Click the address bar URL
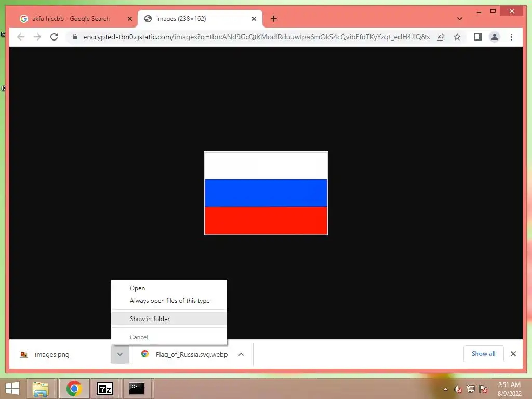The image size is (532, 399). click(x=256, y=37)
